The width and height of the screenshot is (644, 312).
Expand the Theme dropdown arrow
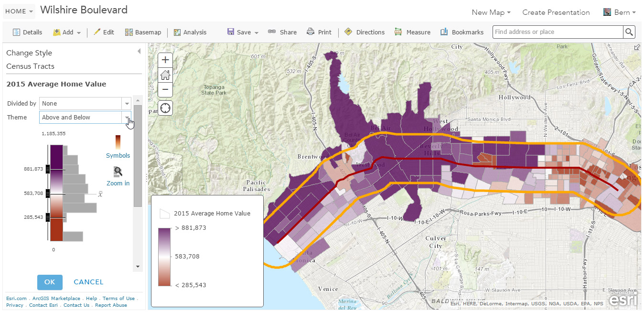coord(127,118)
